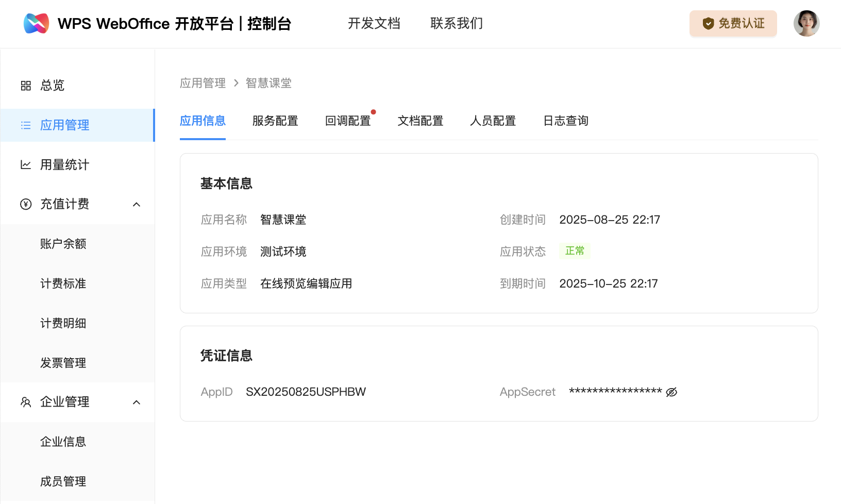
Task: Select the 日志查询 tab
Action: tap(565, 121)
